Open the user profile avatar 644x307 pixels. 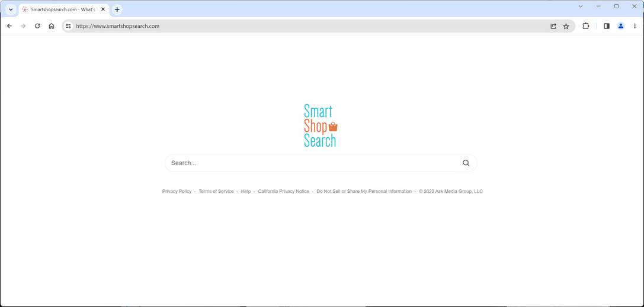[620, 26]
